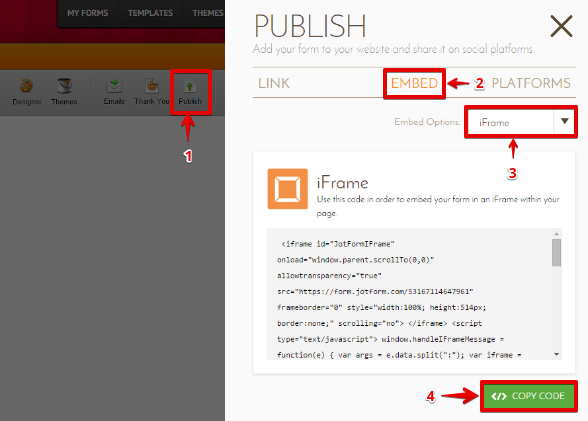
Task: Select the Thank You toolbar icon
Action: (x=152, y=86)
